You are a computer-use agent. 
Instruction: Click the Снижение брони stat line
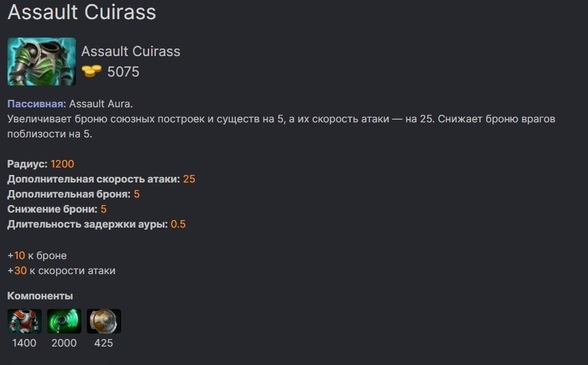pos(57,209)
